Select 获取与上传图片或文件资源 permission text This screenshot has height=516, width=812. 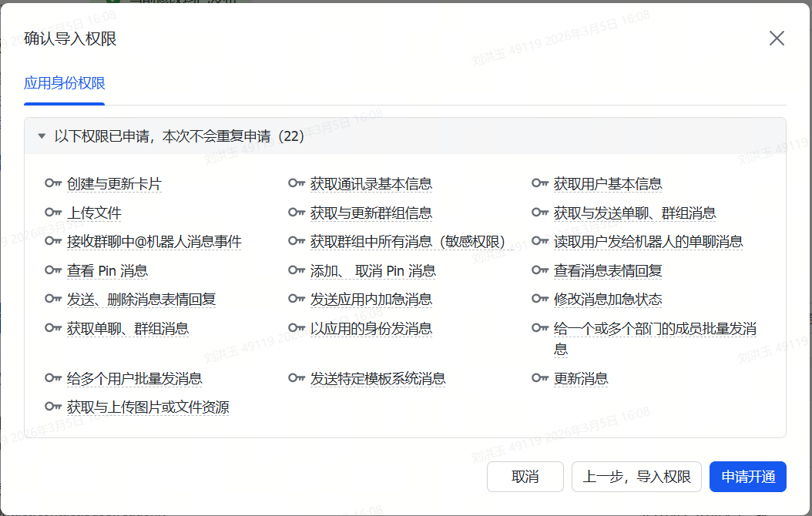(x=148, y=407)
